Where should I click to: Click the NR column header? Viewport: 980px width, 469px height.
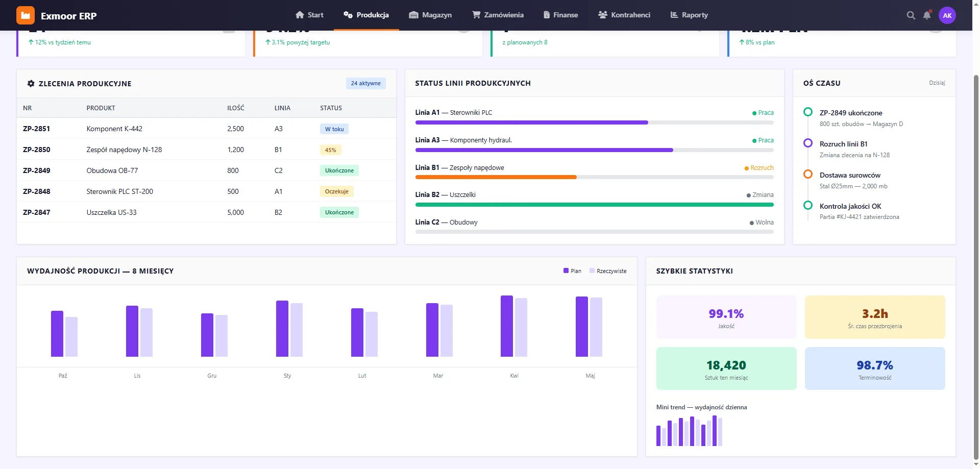(x=28, y=108)
